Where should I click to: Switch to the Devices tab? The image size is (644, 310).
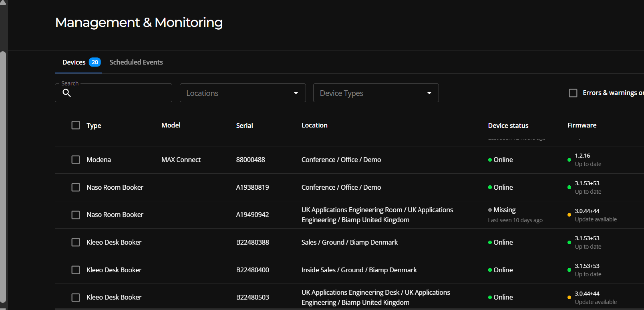(78, 62)
